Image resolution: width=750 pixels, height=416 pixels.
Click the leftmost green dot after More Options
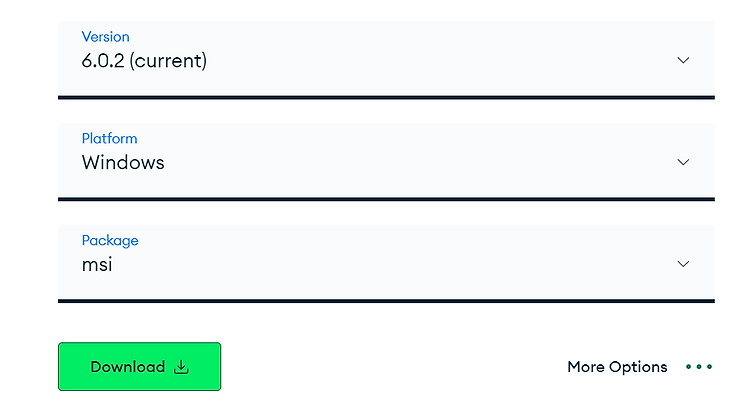(x=688, y=367)
